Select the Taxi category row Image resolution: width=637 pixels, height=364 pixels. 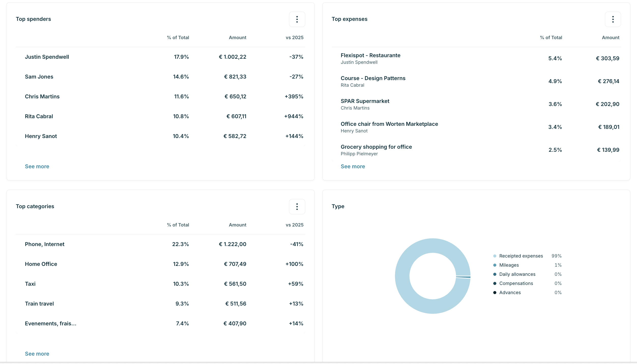tap(160, 284)
